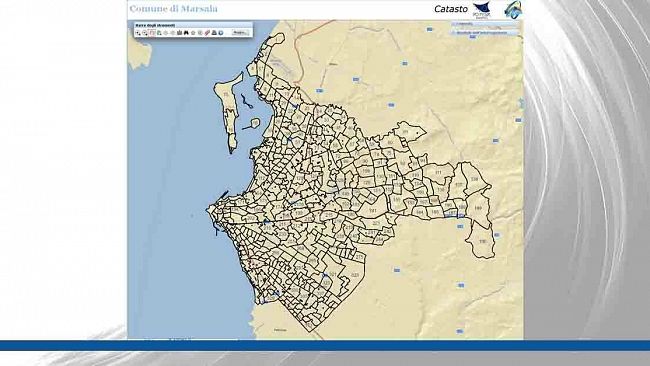Viewport: 650px width, 366px height.
Task: Click the Comune di Marsala title
Action: coord(173,9)
